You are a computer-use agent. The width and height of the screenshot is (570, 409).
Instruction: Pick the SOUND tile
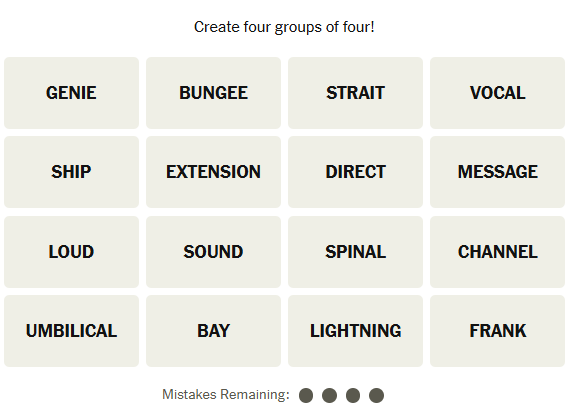point(213,252)
